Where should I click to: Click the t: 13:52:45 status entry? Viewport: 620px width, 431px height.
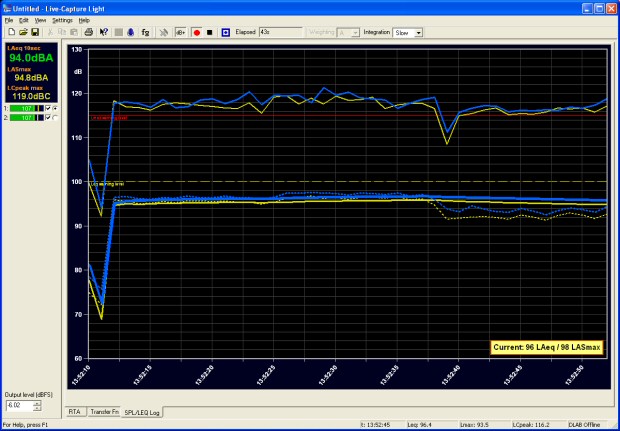(376, 425)
